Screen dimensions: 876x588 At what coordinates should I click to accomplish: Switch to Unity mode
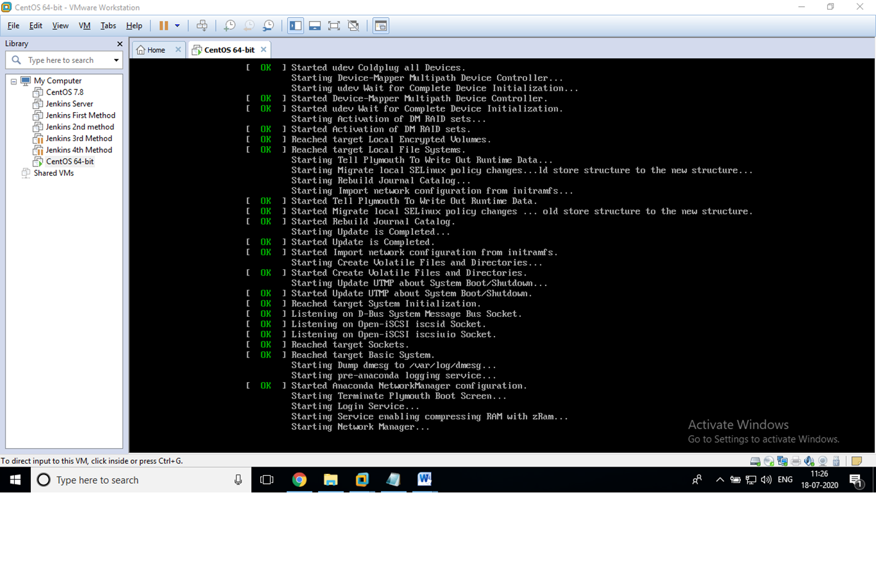pyautogui.click(x=354, y=25)
